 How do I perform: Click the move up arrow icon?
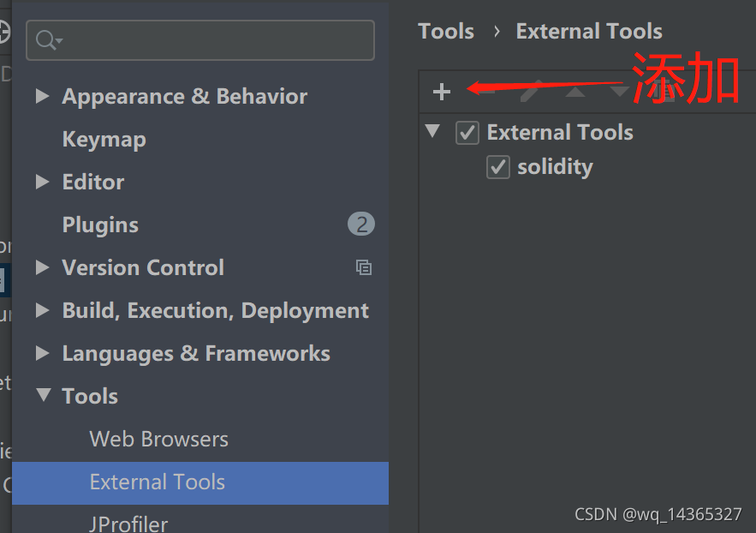point(575,91)
